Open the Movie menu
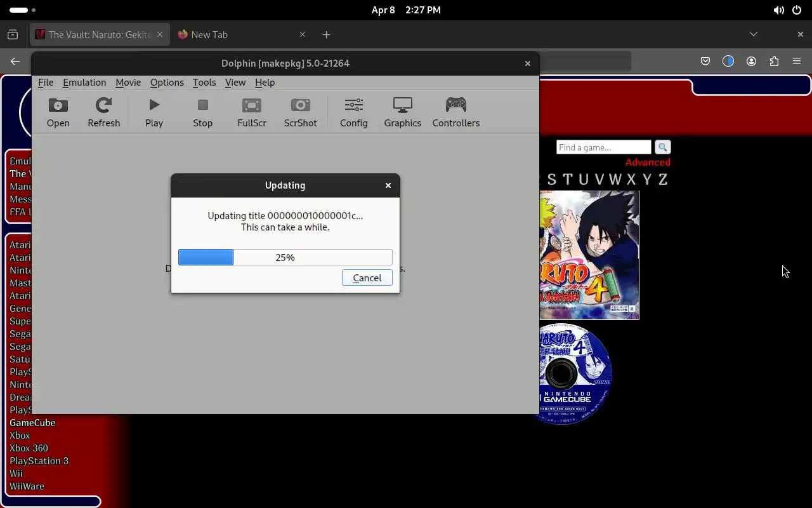Screen dimensions: 812x508 click(128, 83)
